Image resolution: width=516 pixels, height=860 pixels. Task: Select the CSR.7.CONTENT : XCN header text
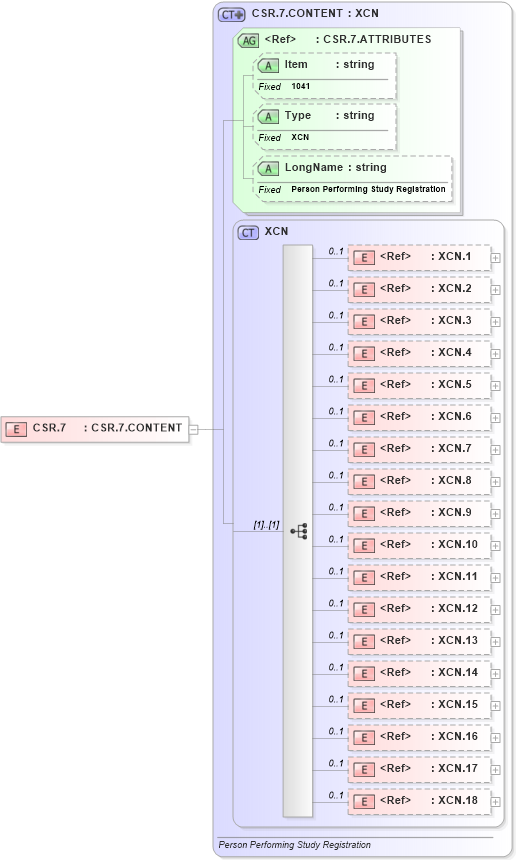pos(315,13)
